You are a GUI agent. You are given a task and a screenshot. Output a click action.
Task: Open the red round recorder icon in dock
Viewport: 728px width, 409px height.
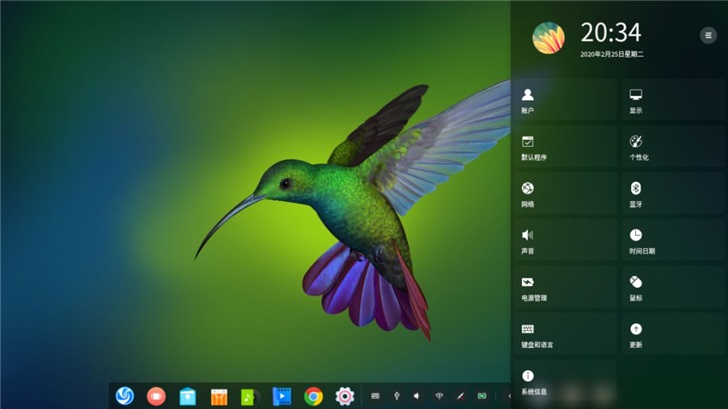(156, 396)
